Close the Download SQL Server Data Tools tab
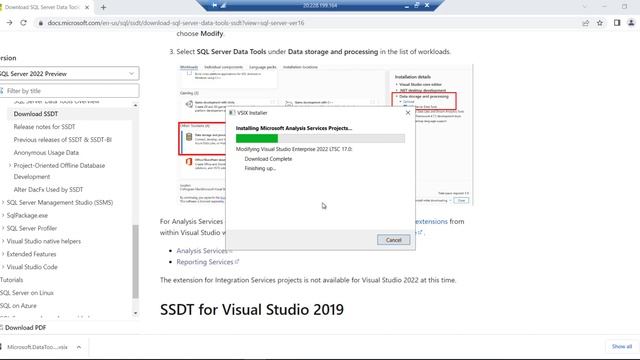The height and width of the screenshot is (360, 640). click(87, 7)
